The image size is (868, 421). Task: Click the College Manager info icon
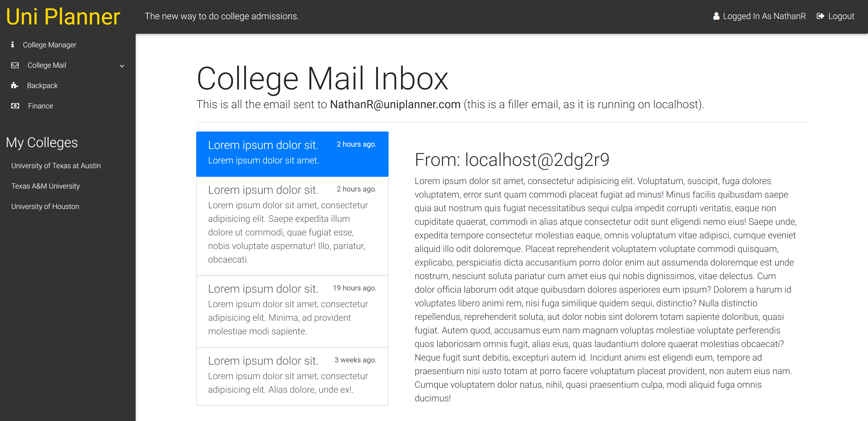point(12,45)
